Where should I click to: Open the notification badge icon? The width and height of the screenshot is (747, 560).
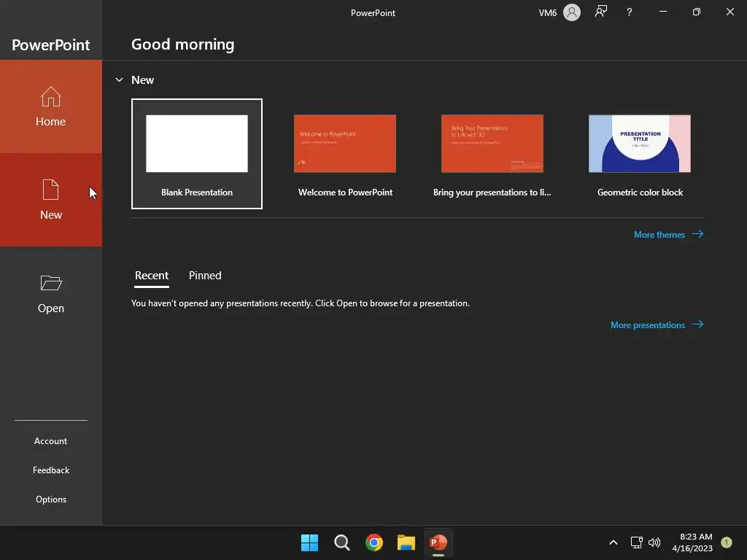tap(727, 542)
